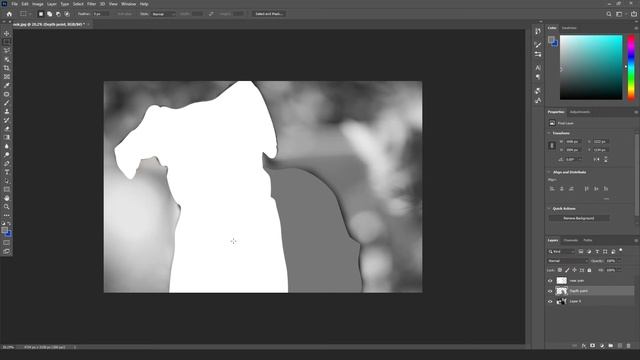Click the foreground color swatch in Color panel

point(551,39)
